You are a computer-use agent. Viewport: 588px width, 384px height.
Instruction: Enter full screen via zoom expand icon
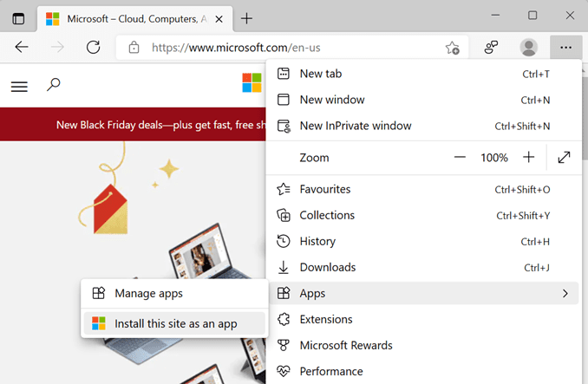pyautogui.click(x=564, y=158)
